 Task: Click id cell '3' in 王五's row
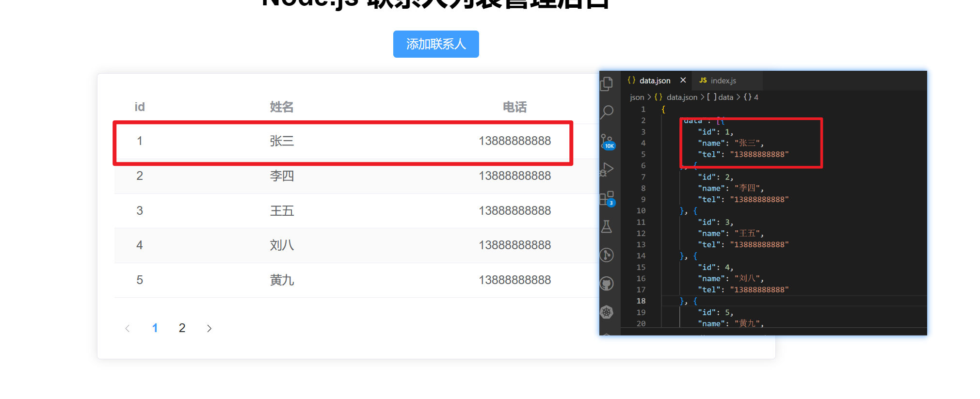pyautogui.click(x=140, y=210)
